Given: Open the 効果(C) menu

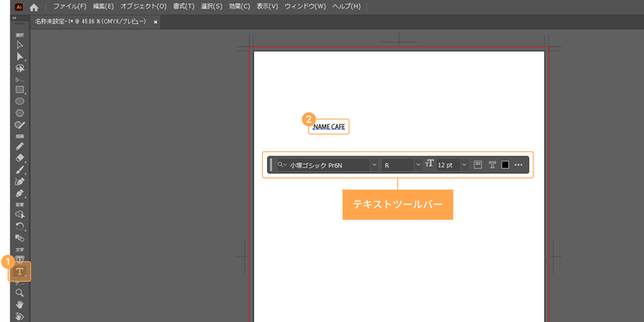Looking at the screenshot, I should pos(240,7).
